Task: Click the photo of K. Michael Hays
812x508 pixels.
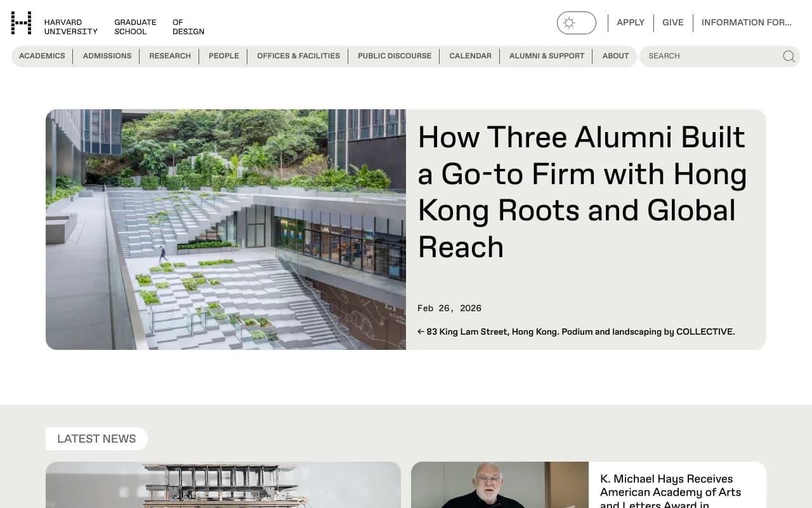Action: (499, 485)
